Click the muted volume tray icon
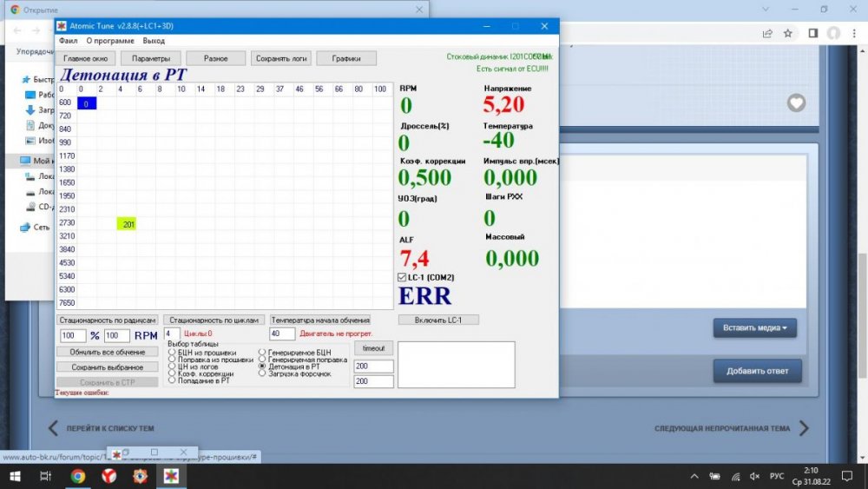 (x=755, y=476)
